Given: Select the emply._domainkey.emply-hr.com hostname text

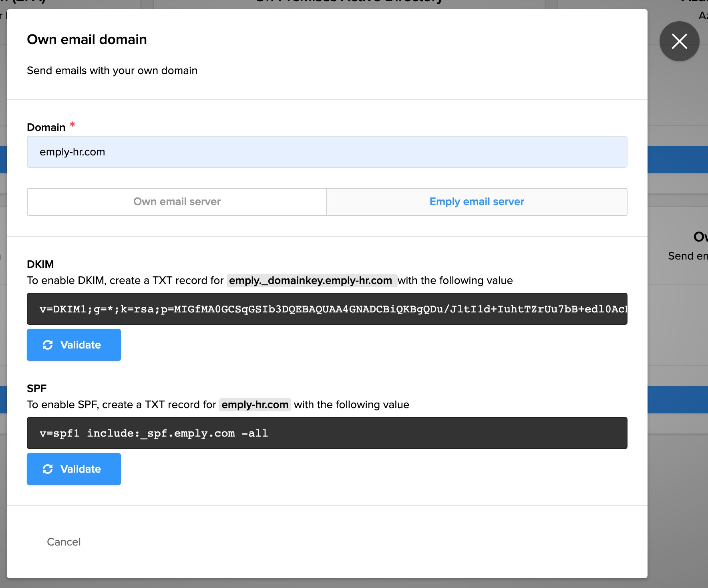Looking at the screenshot, I should tap(310, 280).
